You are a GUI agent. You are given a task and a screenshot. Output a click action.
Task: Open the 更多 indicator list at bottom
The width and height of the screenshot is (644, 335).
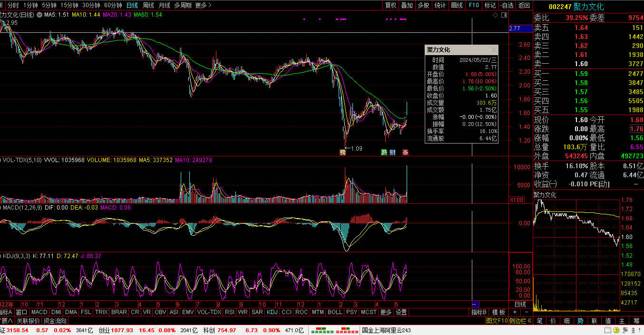click(x=386, y=312)
